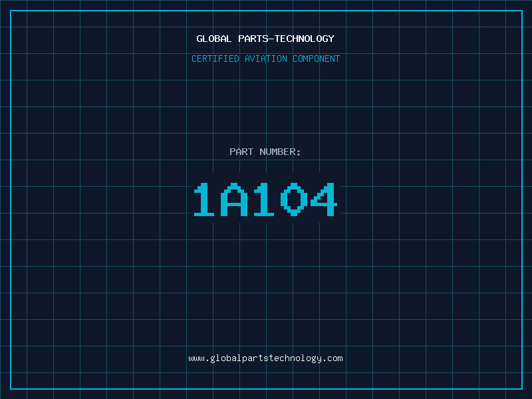Click the word NUMBER: in the label

pos(280,152)
